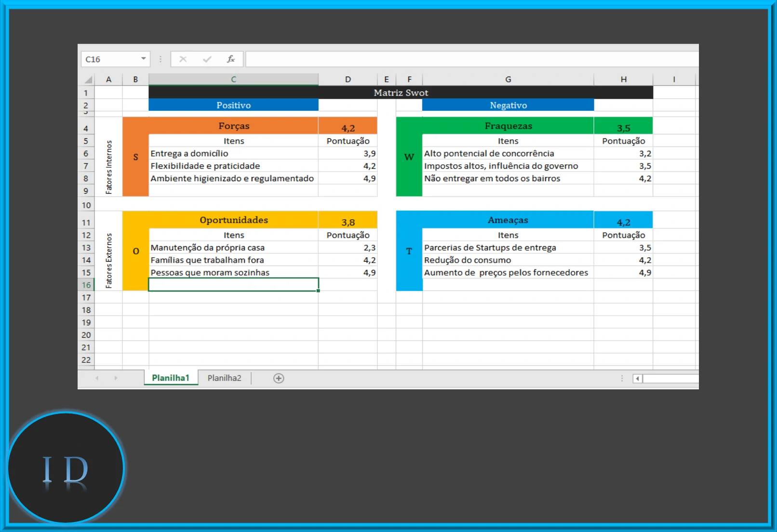Click the next sheet navigation arrow
This screenshot has height=532, width=777.
click(116, 378)
